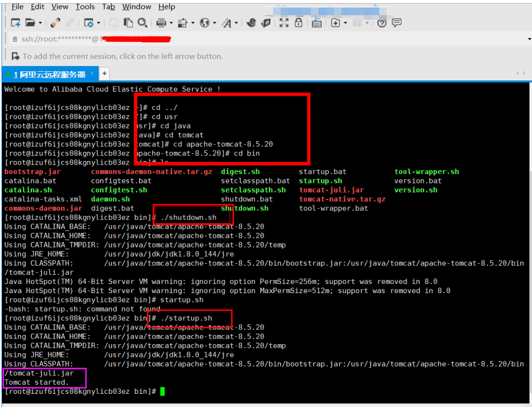Click the icon next to the spiral icon
Image resolution: width=532 pixels, height=407 pixels.
[266, 23]
